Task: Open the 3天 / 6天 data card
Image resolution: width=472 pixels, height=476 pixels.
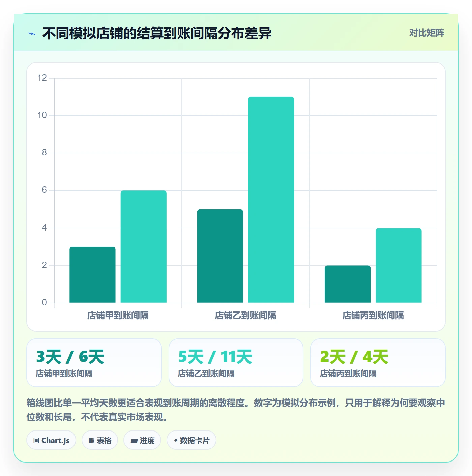Action: (94, 363)
